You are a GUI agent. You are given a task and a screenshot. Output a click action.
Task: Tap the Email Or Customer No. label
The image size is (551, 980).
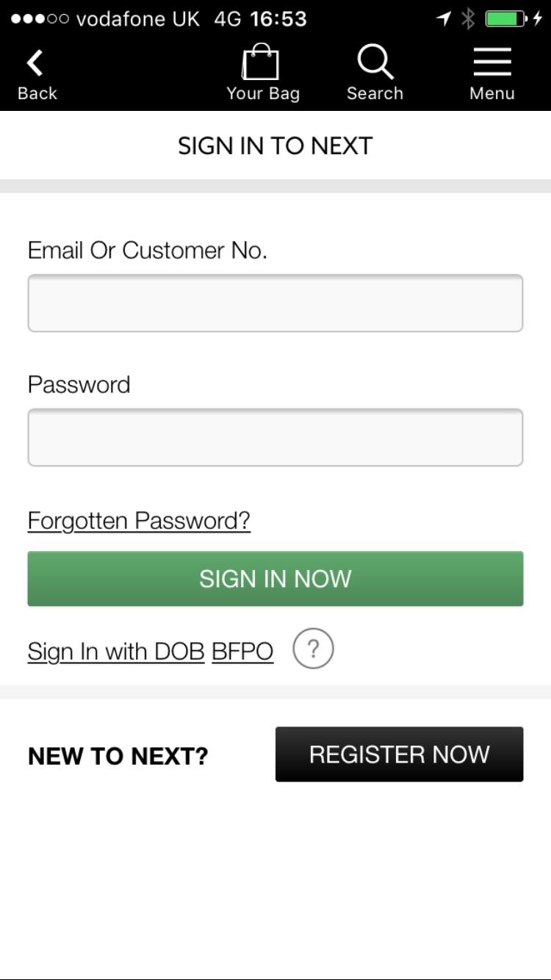point(148,251)
